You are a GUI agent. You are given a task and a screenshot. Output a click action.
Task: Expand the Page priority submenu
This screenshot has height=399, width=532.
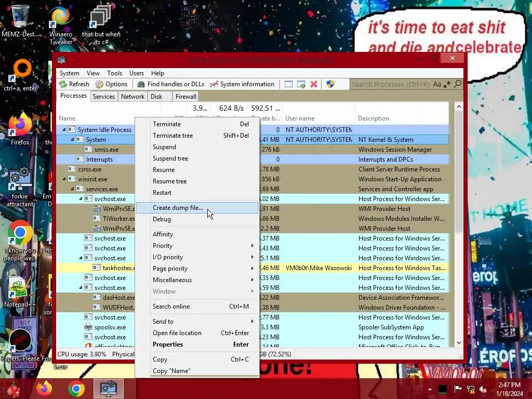tap(197, 269)
